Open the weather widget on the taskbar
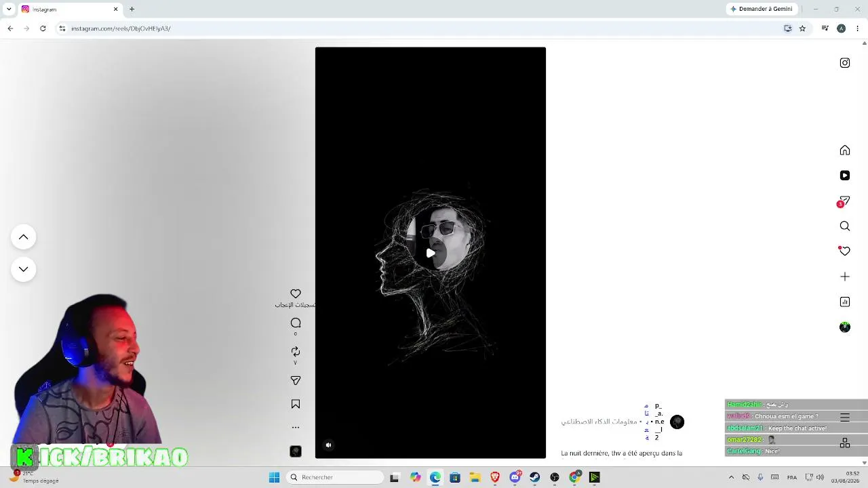This screenshot has height=488, width=868. [x=35, y=477]
